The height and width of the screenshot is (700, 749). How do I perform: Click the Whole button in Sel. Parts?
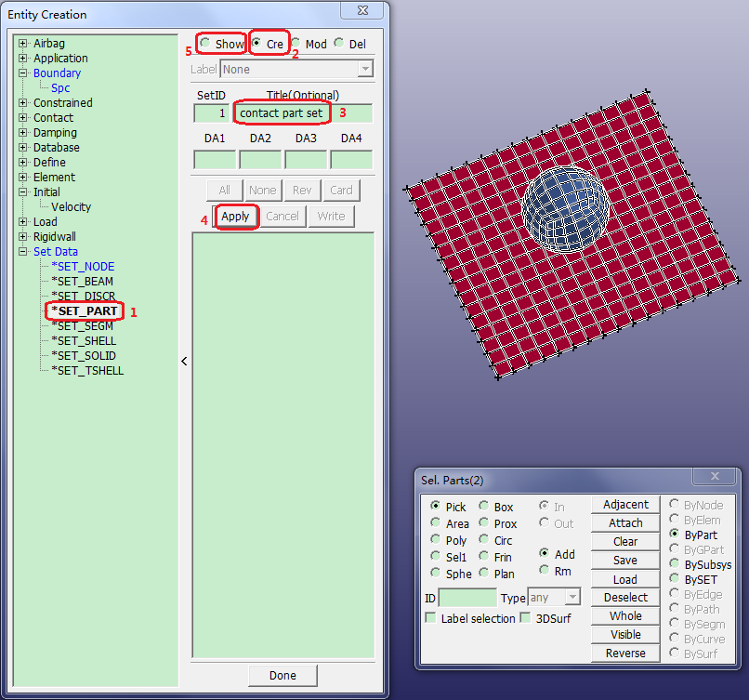pos(625,616)
